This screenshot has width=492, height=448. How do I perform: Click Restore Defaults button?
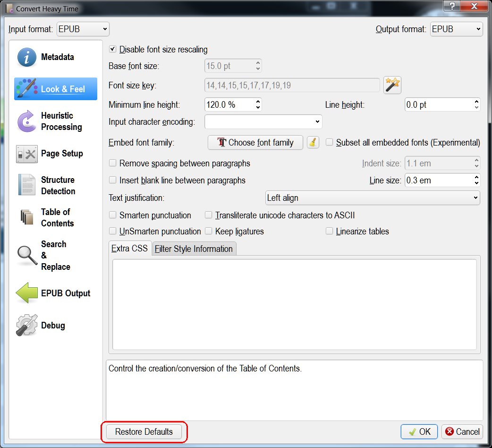coord(144,431)
